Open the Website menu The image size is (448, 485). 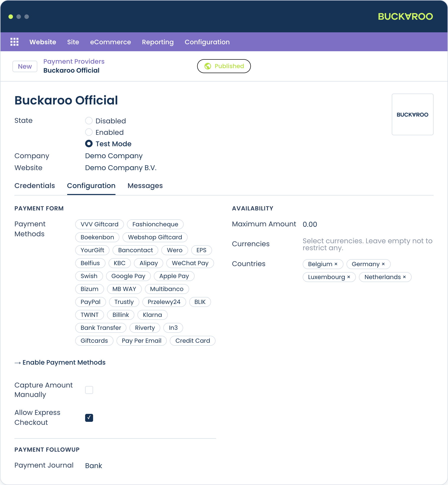43,42
